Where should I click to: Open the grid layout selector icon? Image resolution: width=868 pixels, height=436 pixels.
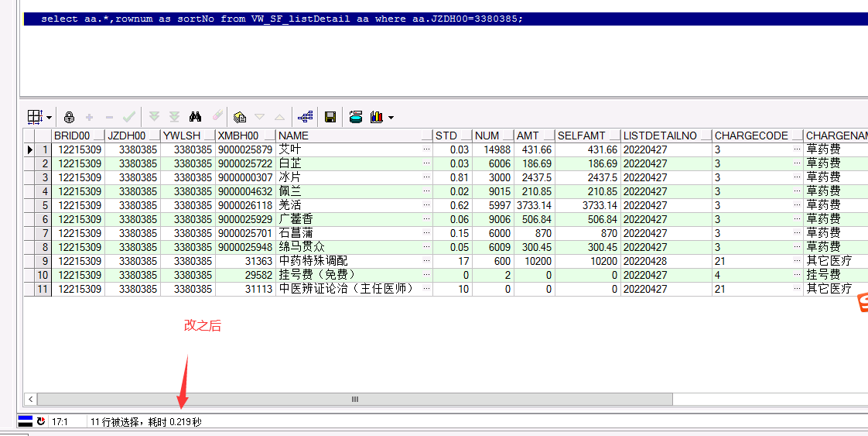pos(34,117)
